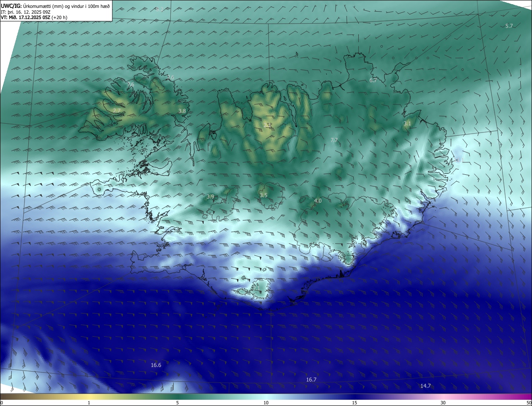
Task: Click the 3.1 value label
Action: point(407,123)
